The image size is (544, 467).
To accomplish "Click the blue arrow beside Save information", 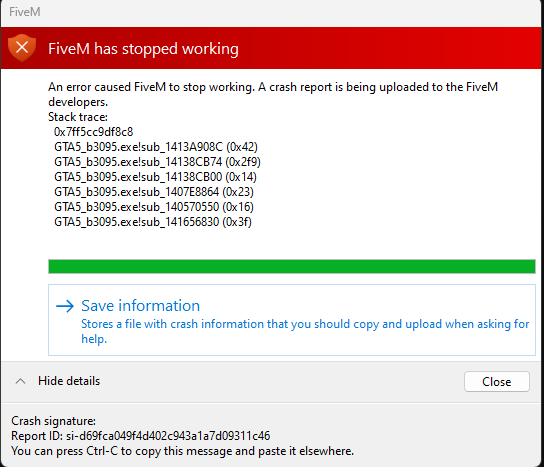I will click(65, 306).
